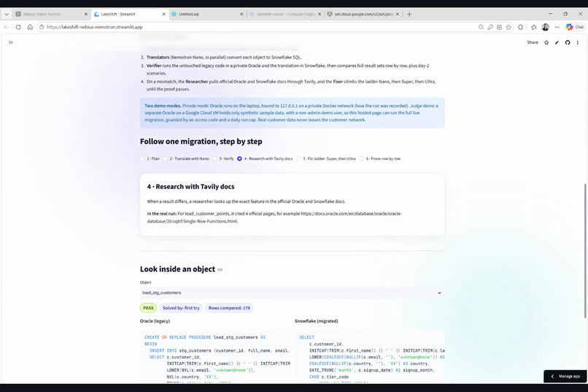Expand the Streamlit sidebar chevron
Viewport: 588px width, 392px height.
point(10,42)
